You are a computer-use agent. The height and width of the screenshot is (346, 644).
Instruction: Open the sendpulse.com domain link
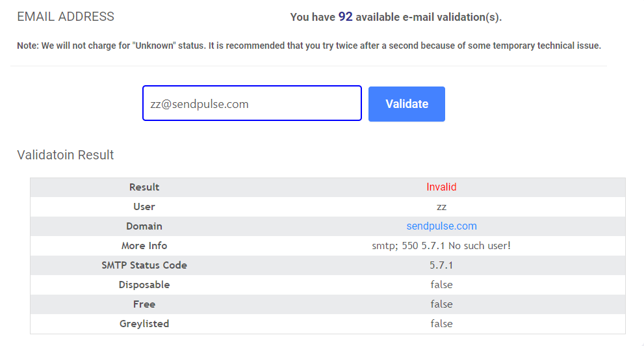point(441,226)
